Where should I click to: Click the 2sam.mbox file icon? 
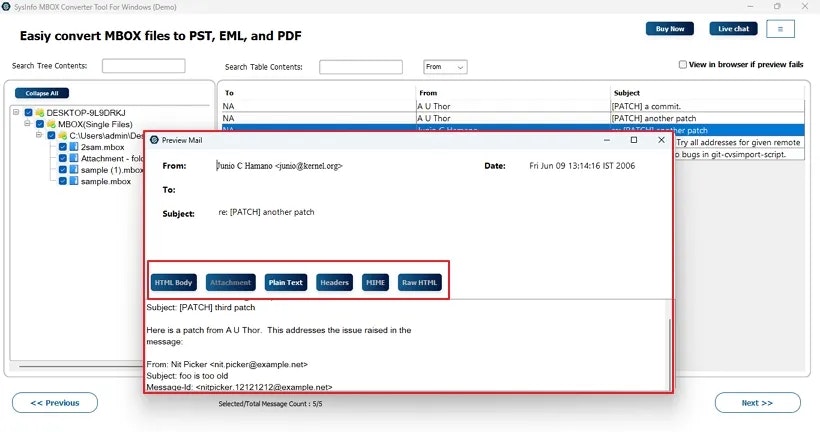(74, 147)
